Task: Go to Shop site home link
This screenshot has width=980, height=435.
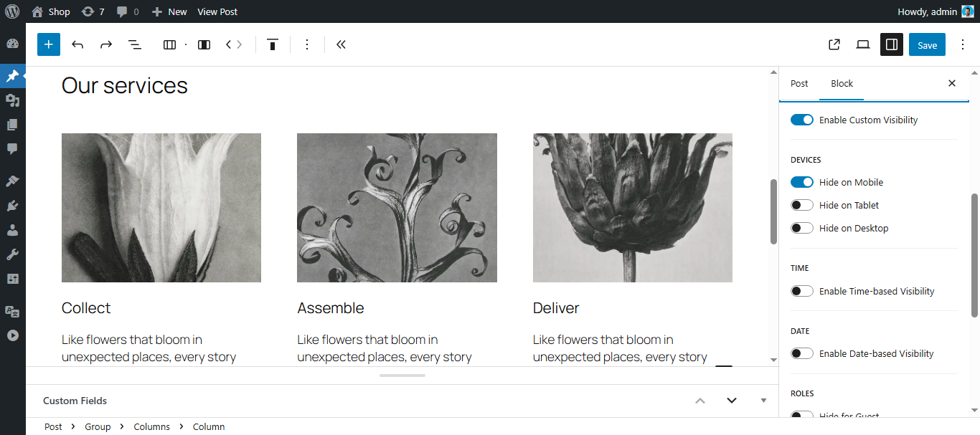Action: click(x=51, y=11)
